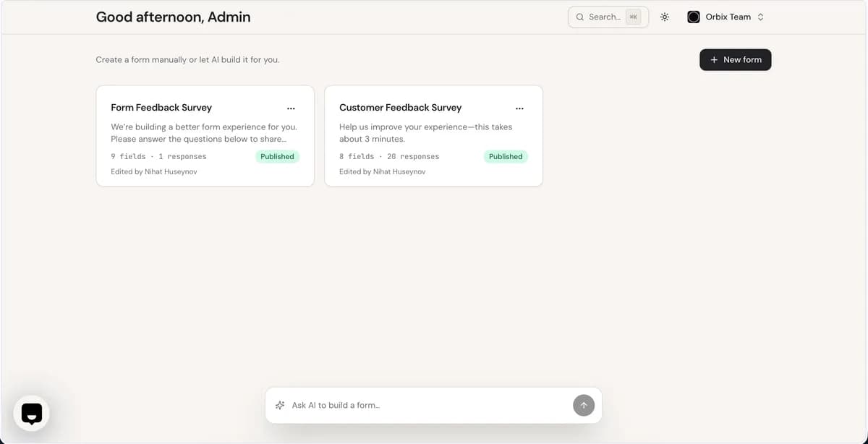
Task: Click the magnifier icon in search
Action: click(580, 17)
